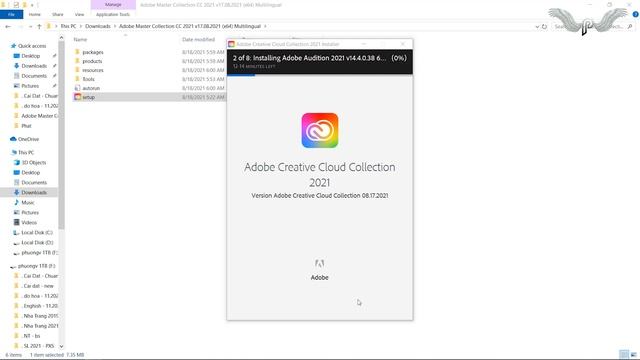Go back using the Back arrow
This screenshot has width=640, height=360.
[x=8, y=26]
